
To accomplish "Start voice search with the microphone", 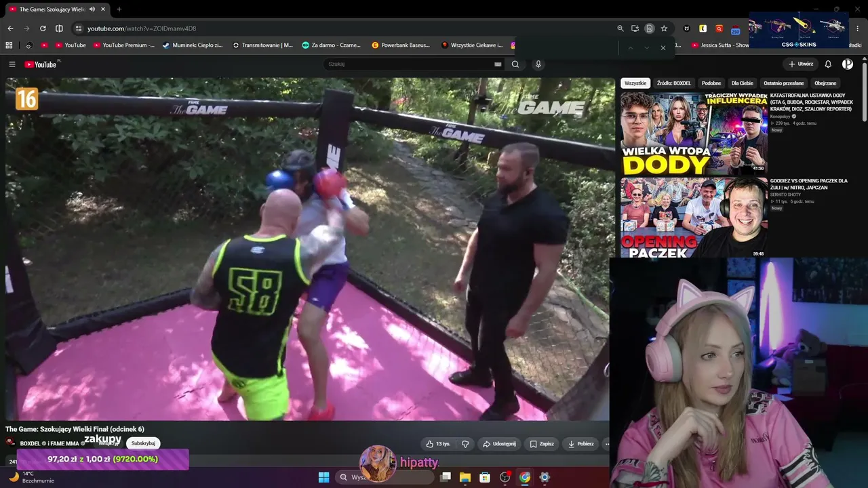I will tap(538, 64).
